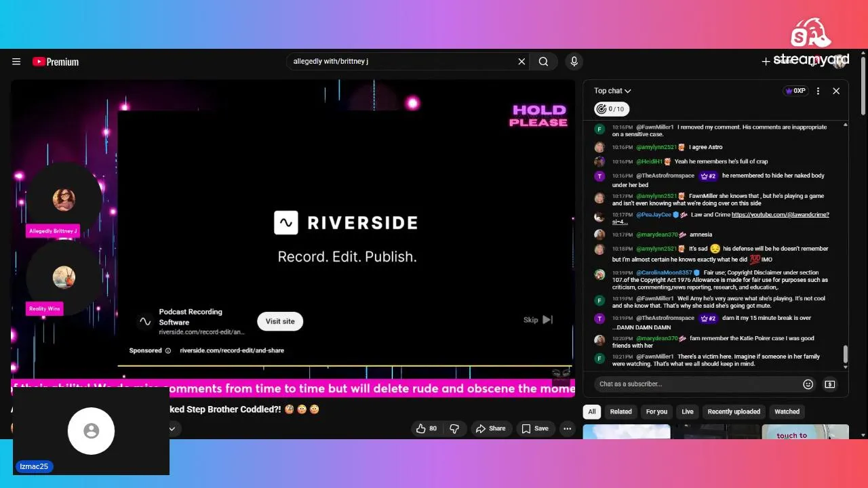Dislike the video with thumbs down
868x488 pixels.
pyautogui.click(x=455, y=428)
